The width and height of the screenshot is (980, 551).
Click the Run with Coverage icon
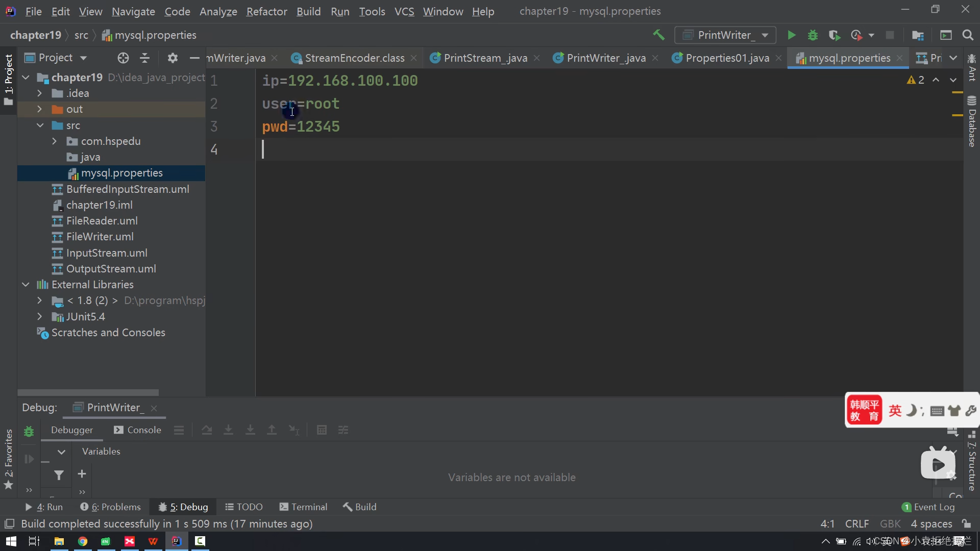tap(834, 35)
